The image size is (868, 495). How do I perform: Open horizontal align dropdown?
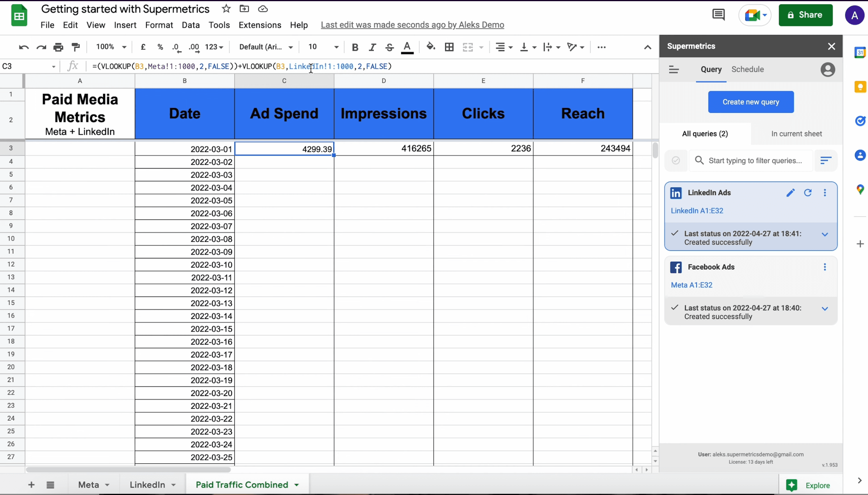tap(504, 47)
